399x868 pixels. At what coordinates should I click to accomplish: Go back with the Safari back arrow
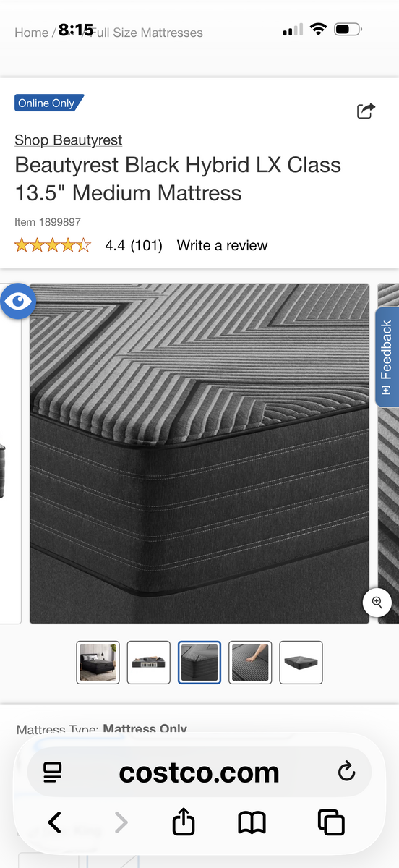click(55, 822)
